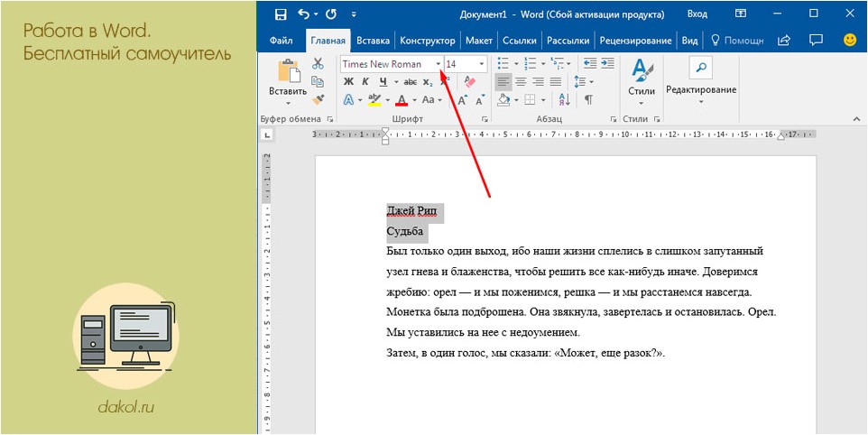Open the comments speech-bubble icon
Image resolution: width=868 pixels, height=435 pixels.
point(815,40)
